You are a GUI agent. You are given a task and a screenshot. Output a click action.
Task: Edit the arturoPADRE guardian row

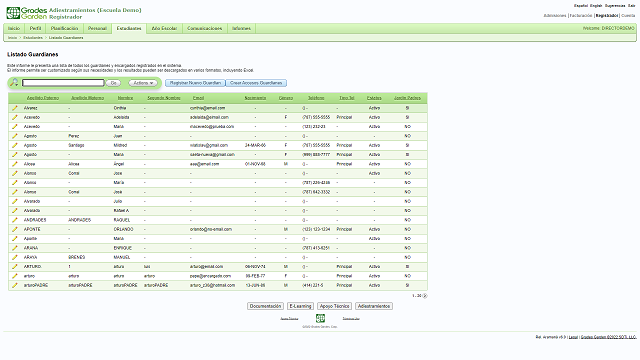[15, 285]
